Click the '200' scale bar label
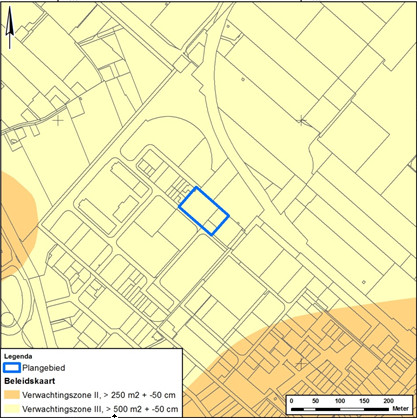417x418 pixels. pyautogui.click(x=389, y=401)
